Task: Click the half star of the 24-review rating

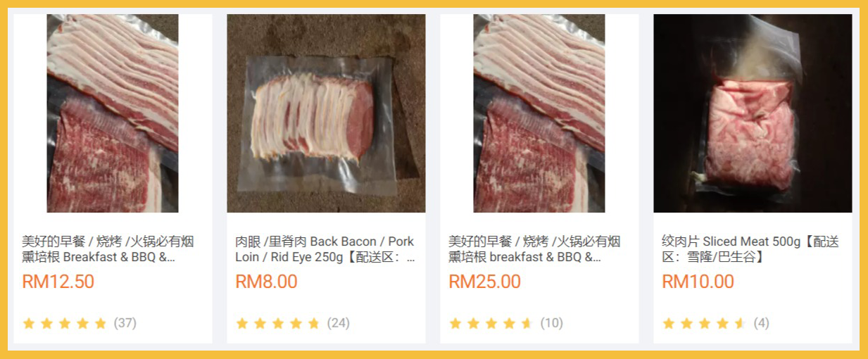Action: 314,324
